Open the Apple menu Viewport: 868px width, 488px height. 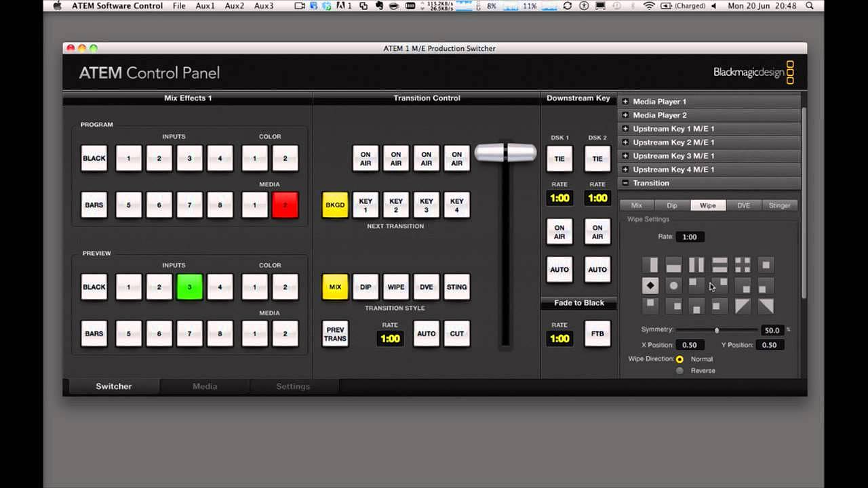pyautogui.click(x=57, y=6)
